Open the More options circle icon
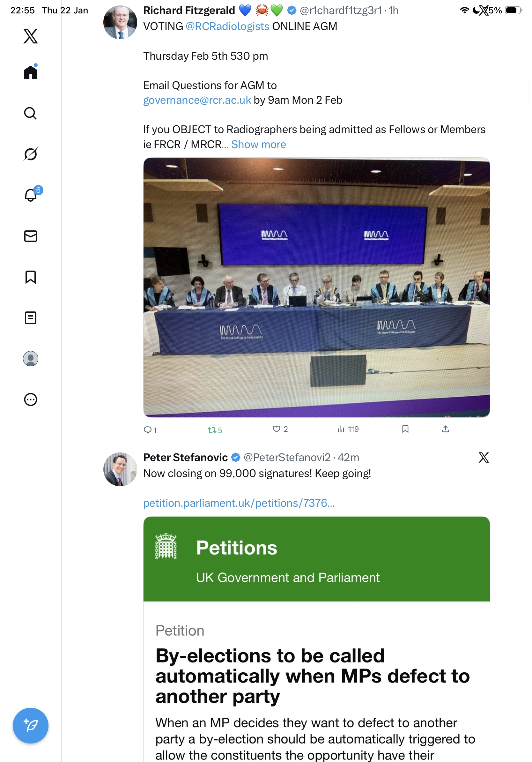 pyautogui.click(x=31, y=400)
